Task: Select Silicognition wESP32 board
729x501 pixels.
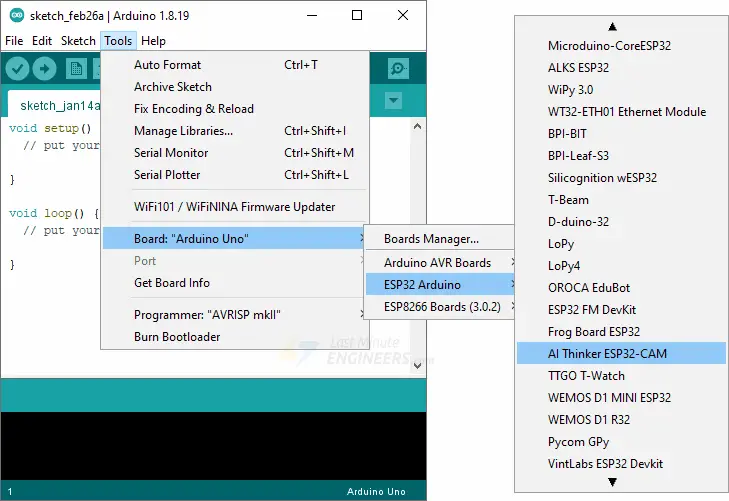Action: [x=621, y=178]
